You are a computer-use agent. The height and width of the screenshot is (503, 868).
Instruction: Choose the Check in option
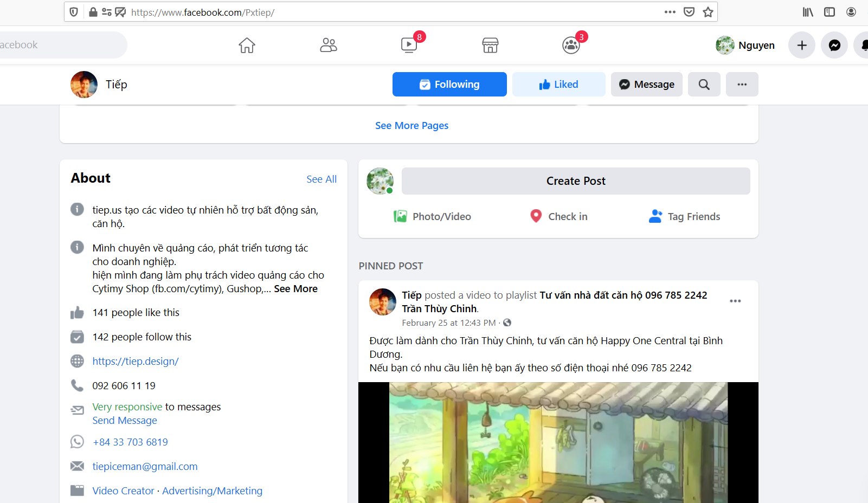point(558,216)
